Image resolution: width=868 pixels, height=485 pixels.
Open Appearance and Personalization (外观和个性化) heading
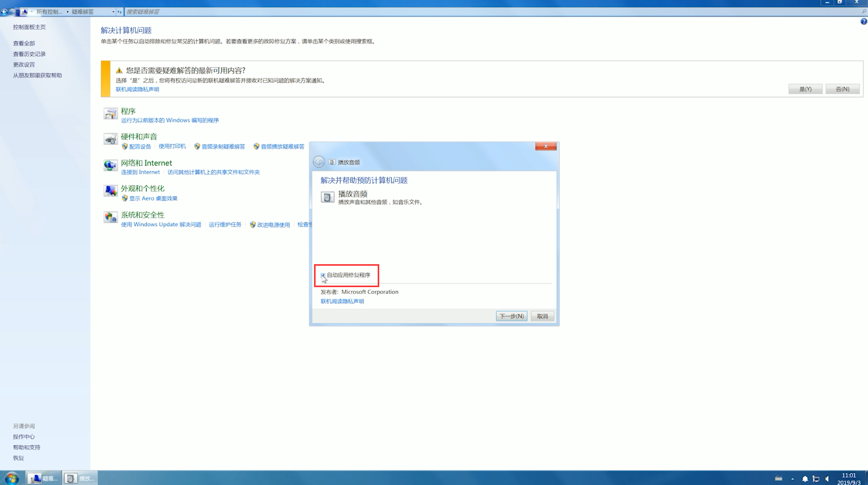pyautogui.click(x=143, y=188)
